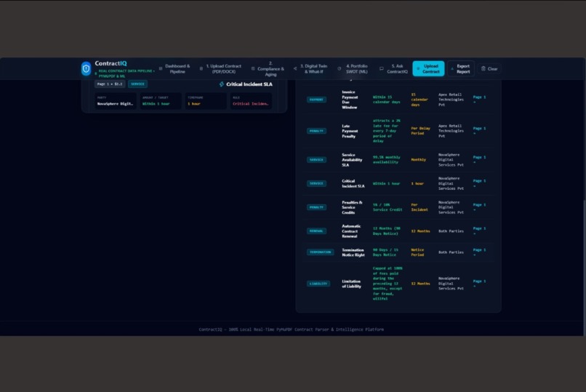This screenshot has width=586, height=392.
Task: Switch to 1. Upload Contract (PDF/DOCX) tab
Action: pyautogui.click(x=220, y=69)
